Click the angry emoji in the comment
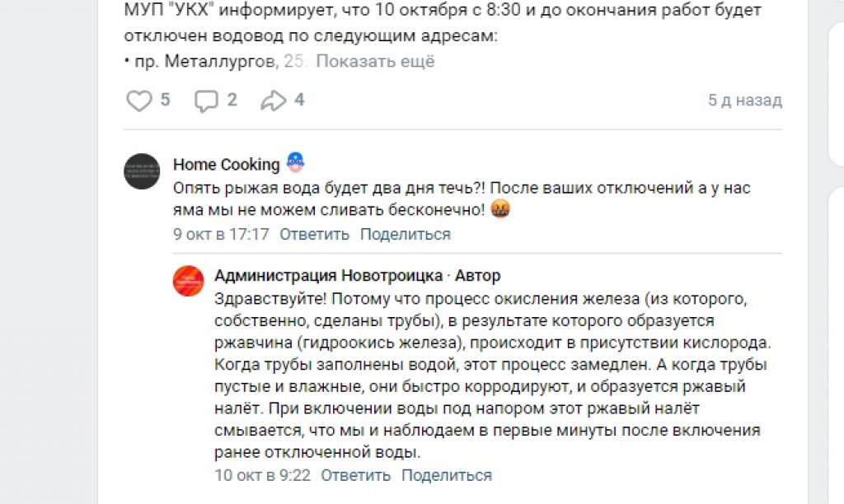The width and height of the screenshot is (844, 504). tap(500, 210)
